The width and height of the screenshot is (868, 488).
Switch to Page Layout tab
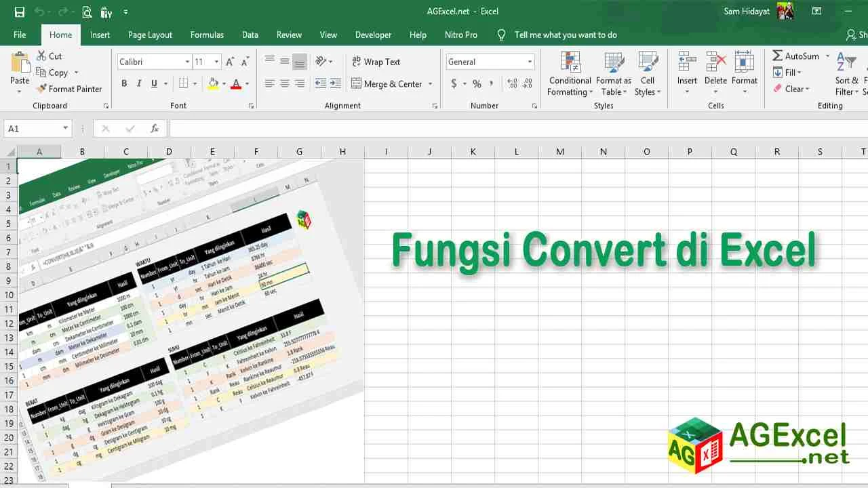[150, 35]
